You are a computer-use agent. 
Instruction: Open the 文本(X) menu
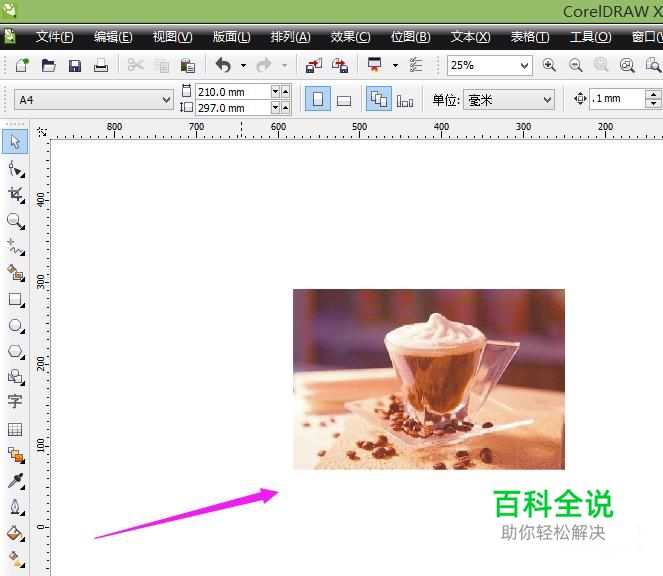click(471, 37)
